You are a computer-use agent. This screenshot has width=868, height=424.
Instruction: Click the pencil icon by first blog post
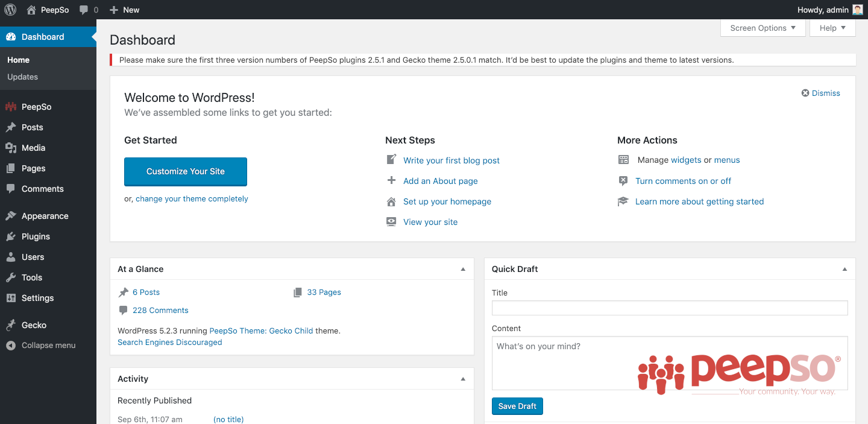click(x=392, y=160)
